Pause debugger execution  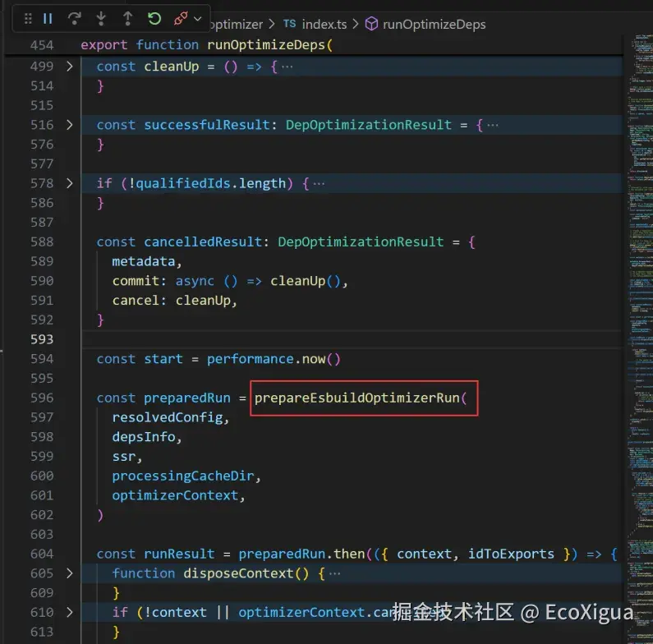[x=48, y=19]
